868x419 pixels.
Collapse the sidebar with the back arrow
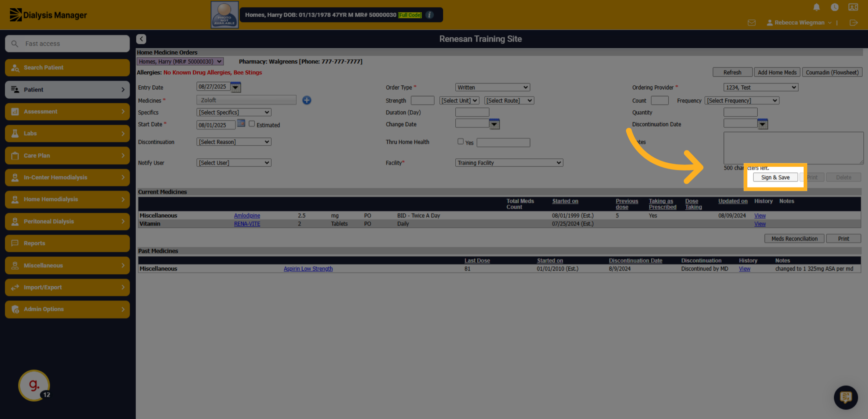[x=141, y=39]
